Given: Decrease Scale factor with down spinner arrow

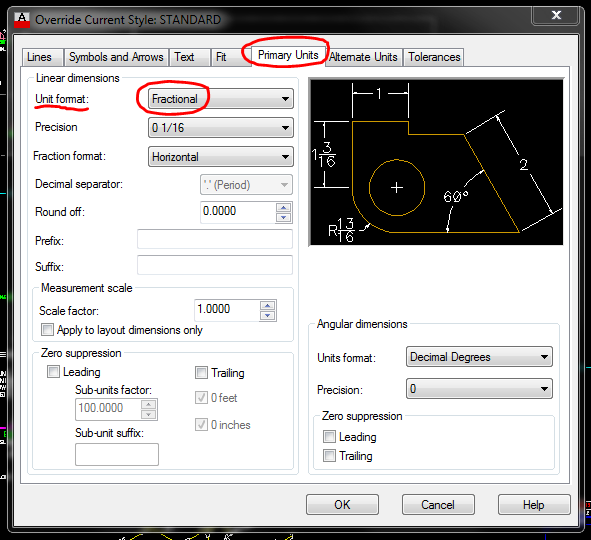Looking at the screenshot, I should point(268,316).
